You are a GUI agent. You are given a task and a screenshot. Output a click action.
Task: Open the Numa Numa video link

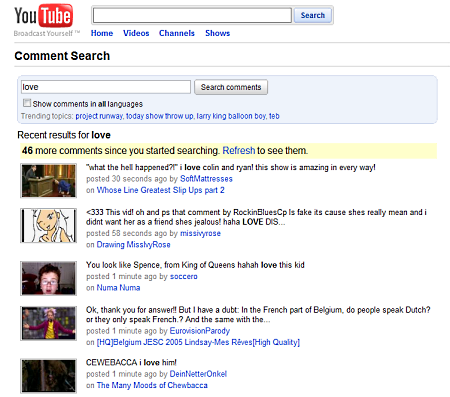point(118,288)
